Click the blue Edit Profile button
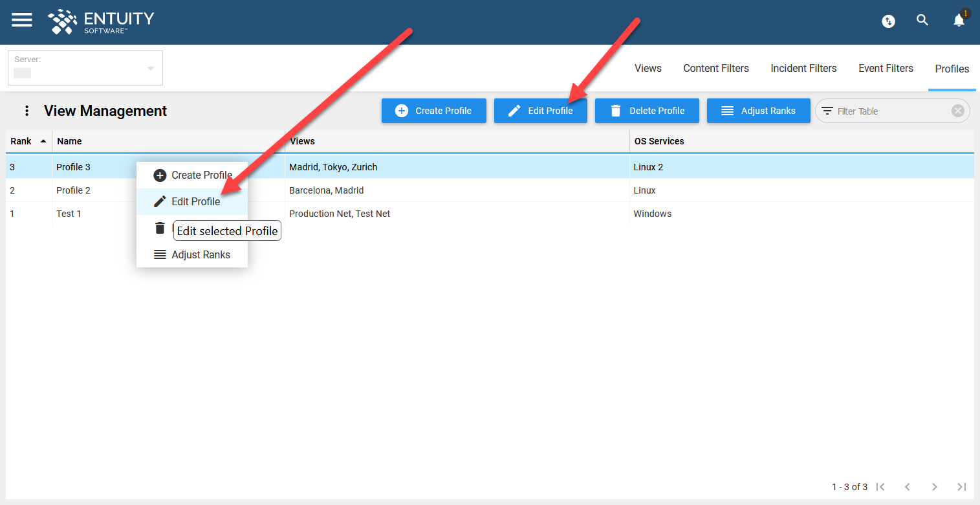The width and height of the screenshot is (980, 505). point(541,111)
